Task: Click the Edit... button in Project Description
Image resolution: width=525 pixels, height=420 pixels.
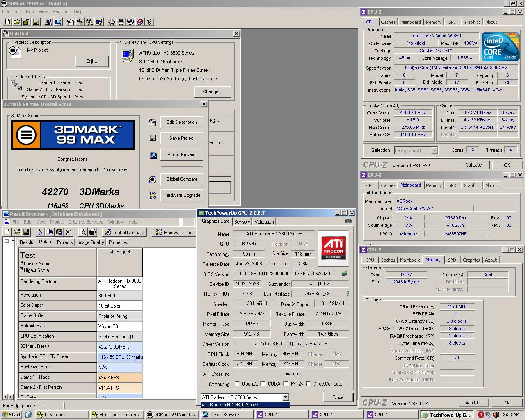Action: coord(91,61)
